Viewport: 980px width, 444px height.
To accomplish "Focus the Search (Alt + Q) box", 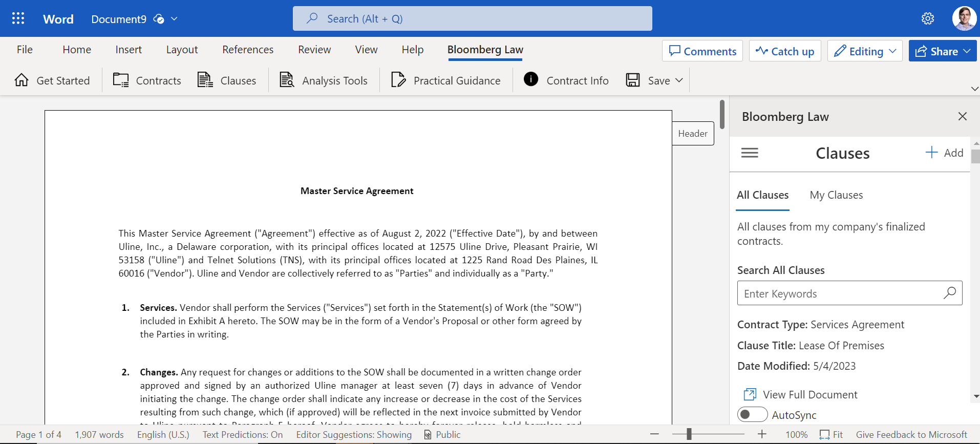I will click(472, 18).
